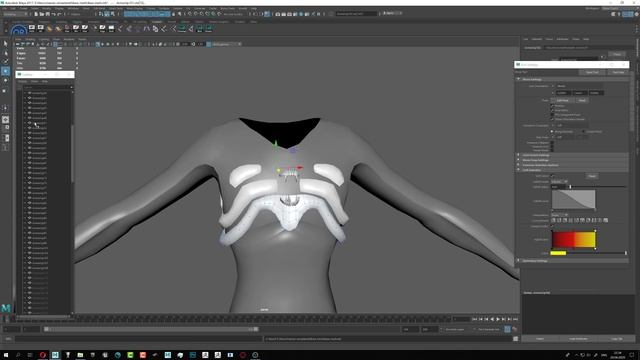Open animation preferences icon beside Auto Key
This screenshot has height=360, width=640.
[515, 329]
